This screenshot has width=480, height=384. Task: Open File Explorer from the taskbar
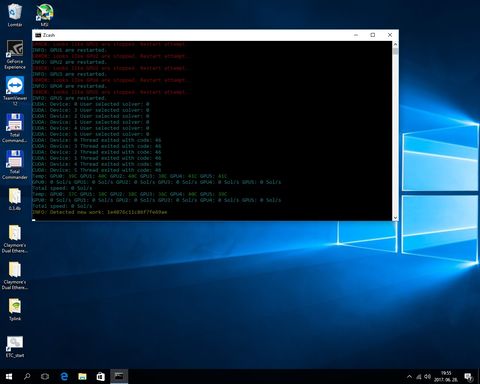[82, 377]
